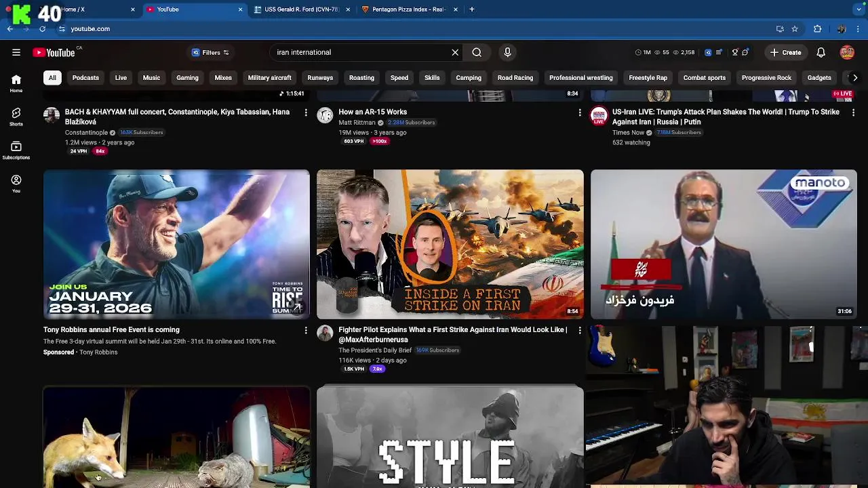Open the Tony Robbins January 29-31 ad thumbnail
The width and height of the screenshot is (868, 488).
coord(176,244)
